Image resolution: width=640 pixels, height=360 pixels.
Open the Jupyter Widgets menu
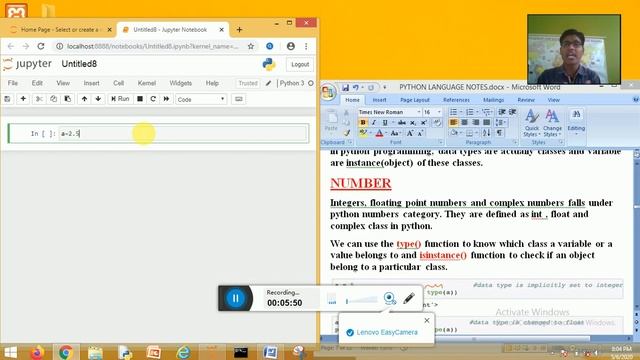click(x=180, y=83)
